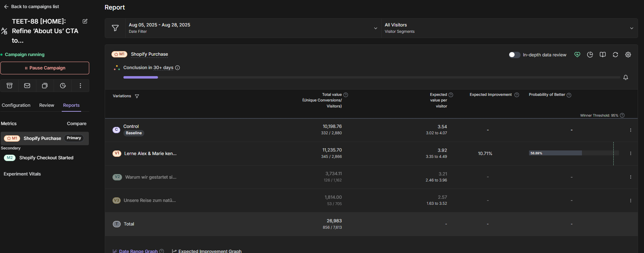
Task: Click the edit campaign name pencil icon
Action: click(85, 21)
